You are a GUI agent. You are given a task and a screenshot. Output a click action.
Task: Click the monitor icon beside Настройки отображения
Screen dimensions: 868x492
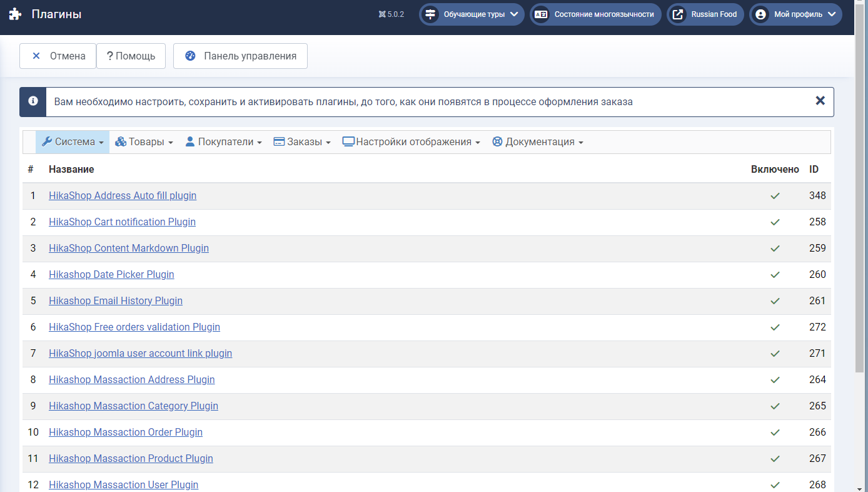tap(348, 141)
